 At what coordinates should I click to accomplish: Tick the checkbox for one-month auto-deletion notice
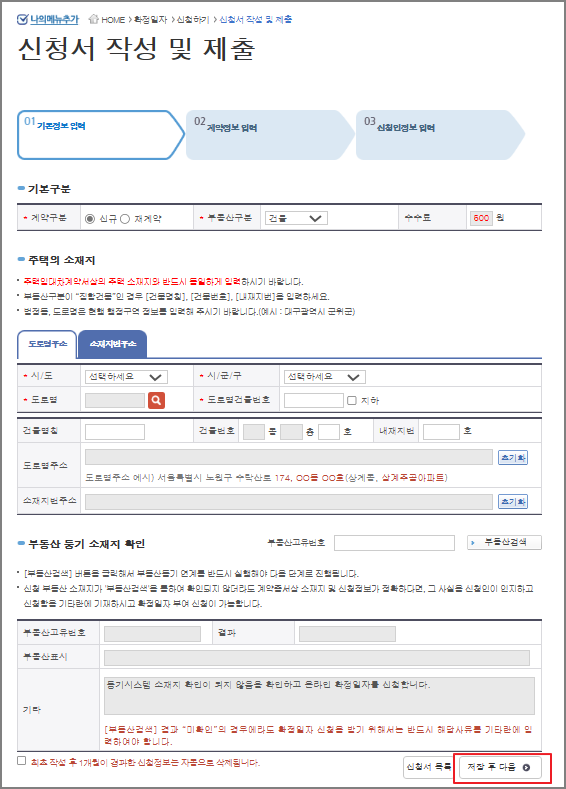pos(22,760)
